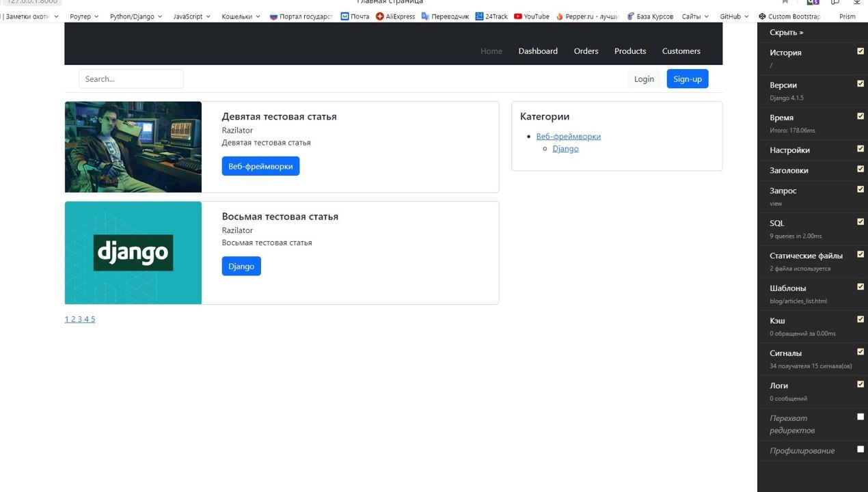Toggle the Статические файлы panel checkbox
This screenshot has height=492, width=868.
click(x=860, y=254)
